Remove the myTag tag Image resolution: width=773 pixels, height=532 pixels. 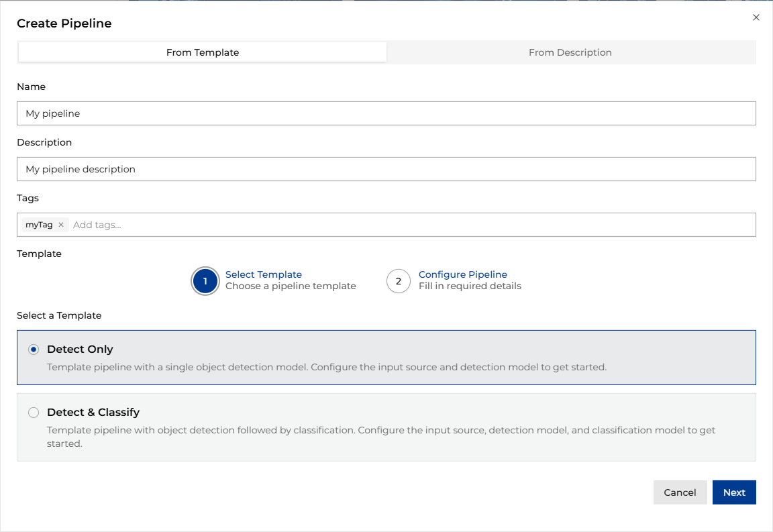[x=61, y=225]
